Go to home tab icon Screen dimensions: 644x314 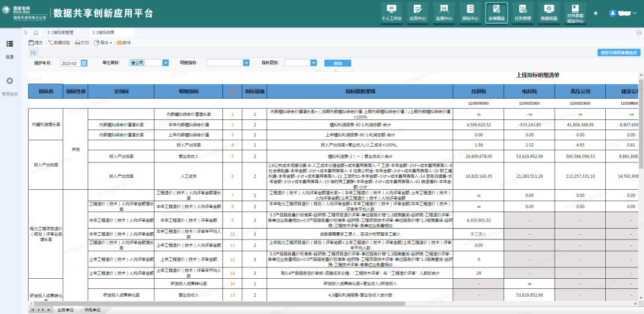pyautogui.click(x=36, y=32)
